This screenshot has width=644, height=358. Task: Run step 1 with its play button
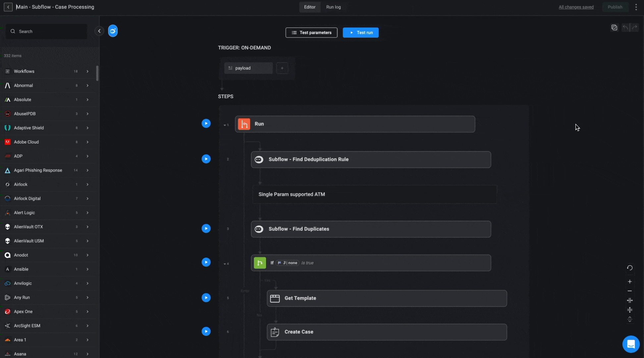pyautogui.click(x=206, y=123)
